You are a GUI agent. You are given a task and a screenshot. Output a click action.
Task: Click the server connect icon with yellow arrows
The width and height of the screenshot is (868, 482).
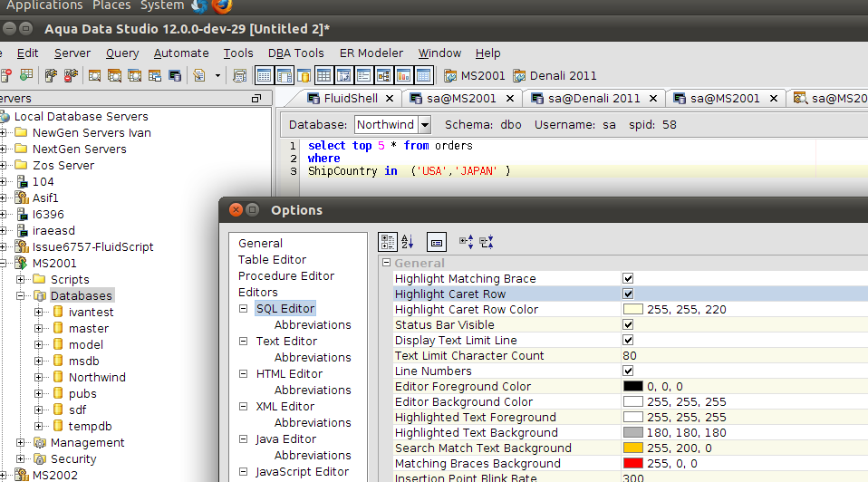tap(51, 75)
